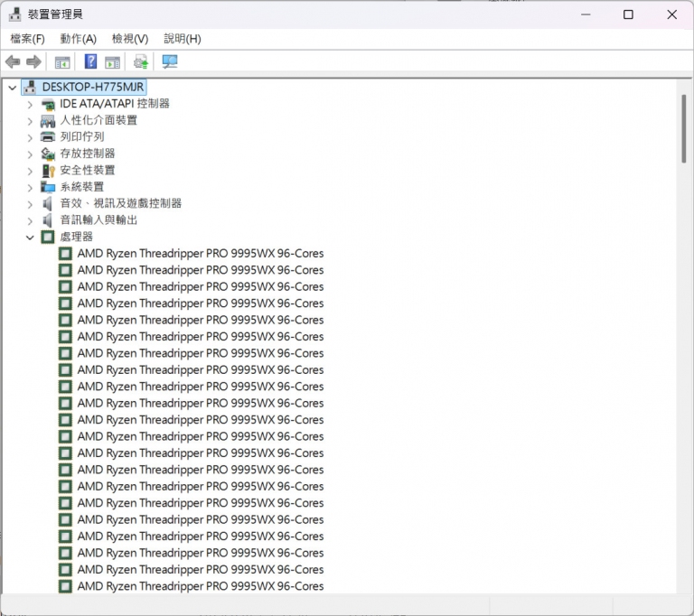Expand the 系統裝置 category
This screenshot has width=694, height=616.
point(29,187)
